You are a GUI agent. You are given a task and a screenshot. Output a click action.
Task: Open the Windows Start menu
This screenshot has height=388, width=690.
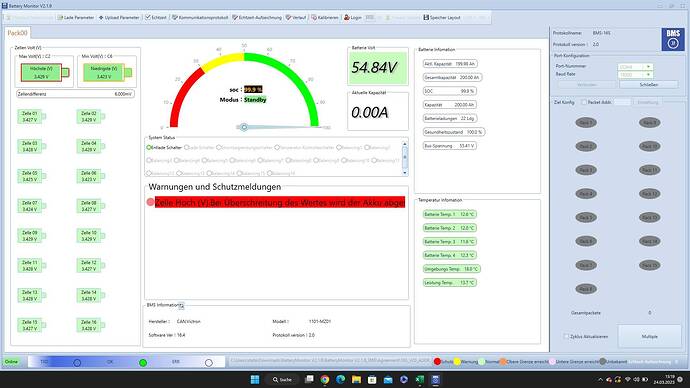click(255, 380)
